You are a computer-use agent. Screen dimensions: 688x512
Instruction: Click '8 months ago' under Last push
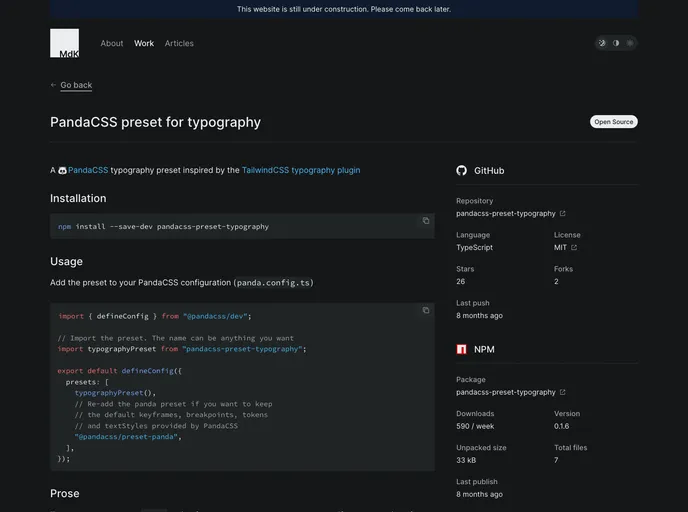tap(479, 316)
